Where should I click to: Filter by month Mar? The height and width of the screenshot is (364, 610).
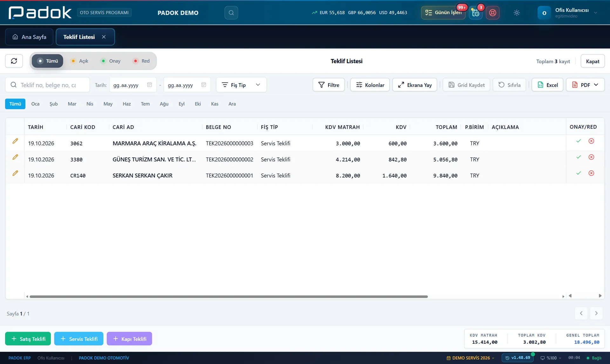pos(72,104)
